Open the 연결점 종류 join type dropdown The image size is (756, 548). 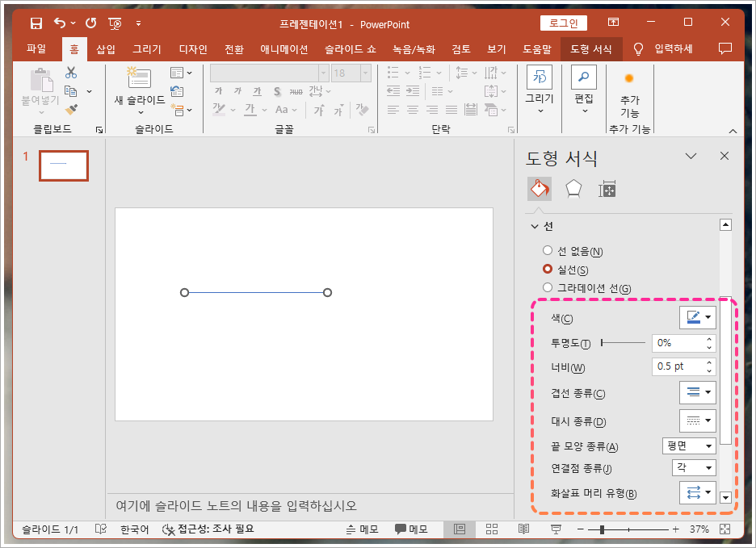point(694,467)
